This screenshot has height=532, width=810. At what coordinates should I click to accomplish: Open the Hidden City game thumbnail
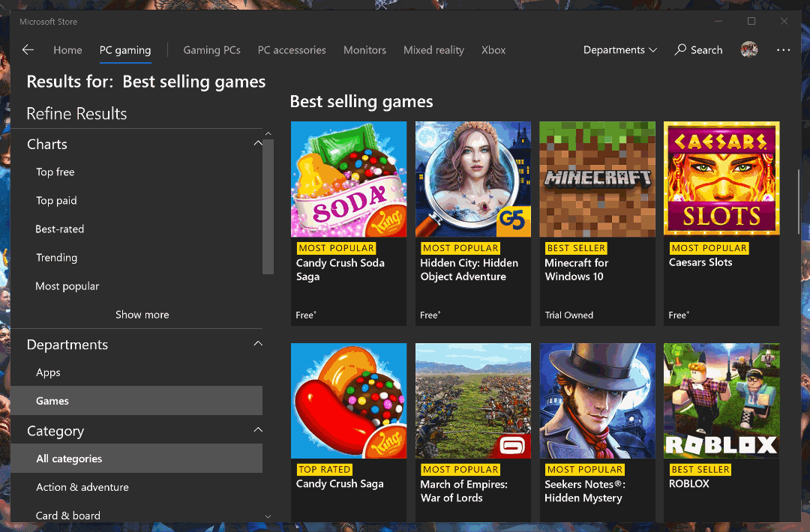click(x=472, y=179)
